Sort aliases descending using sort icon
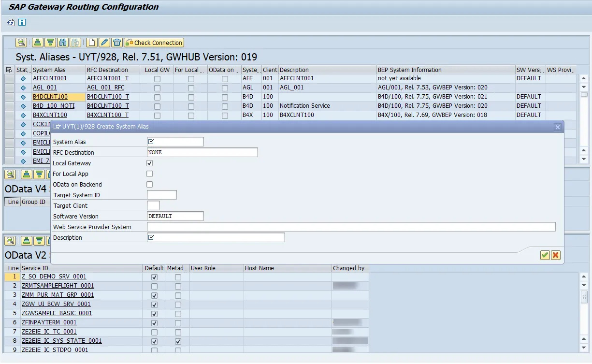The width and height of the screenshot is (592, 364). pos(50,42)
